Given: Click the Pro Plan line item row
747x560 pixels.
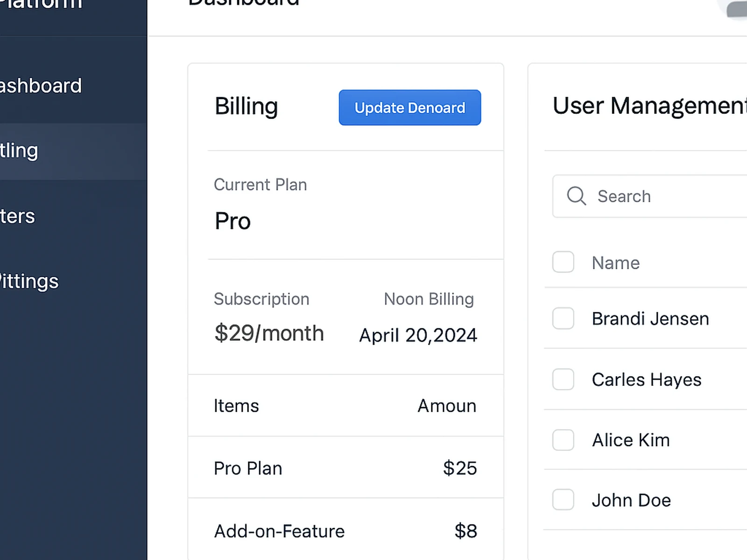Looking at the screenshot, I should pyautogui.click(x=345, y=468).
